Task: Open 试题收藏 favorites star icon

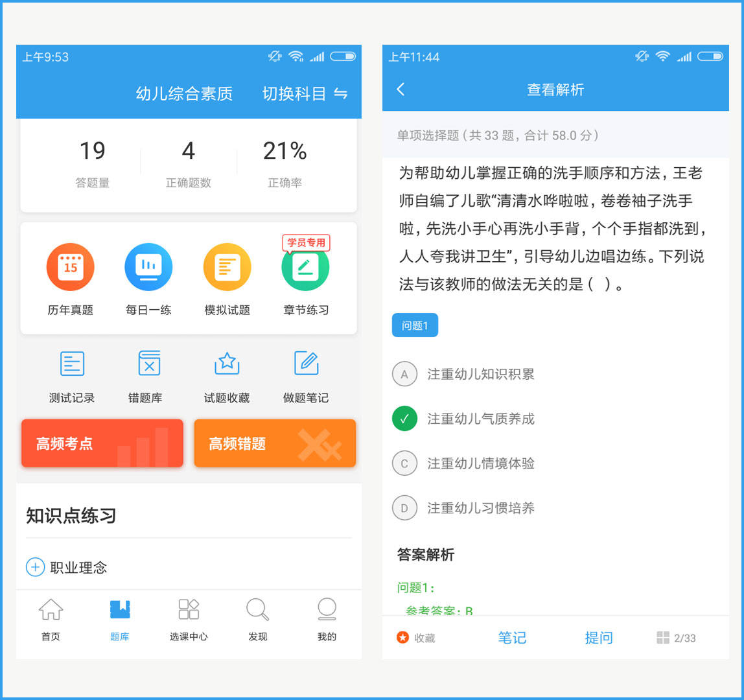Action: [x=227, y=364]
